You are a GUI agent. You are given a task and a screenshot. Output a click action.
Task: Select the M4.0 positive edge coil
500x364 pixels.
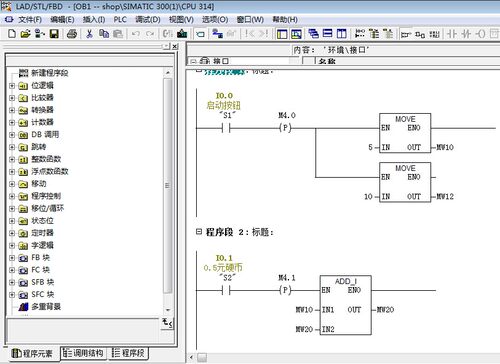coord(285,128)
